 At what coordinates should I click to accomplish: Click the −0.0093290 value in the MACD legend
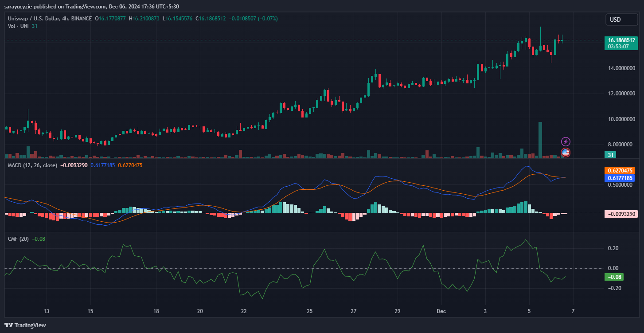(74, 165)
